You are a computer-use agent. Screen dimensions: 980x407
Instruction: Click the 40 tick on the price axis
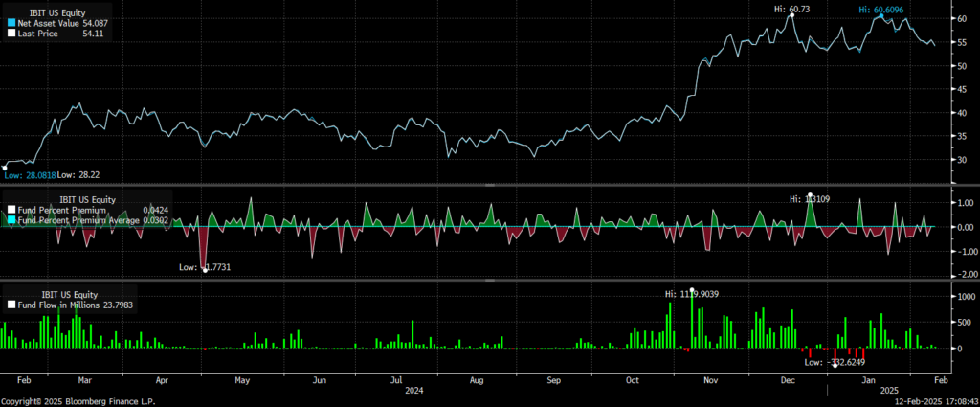(962, 113)
